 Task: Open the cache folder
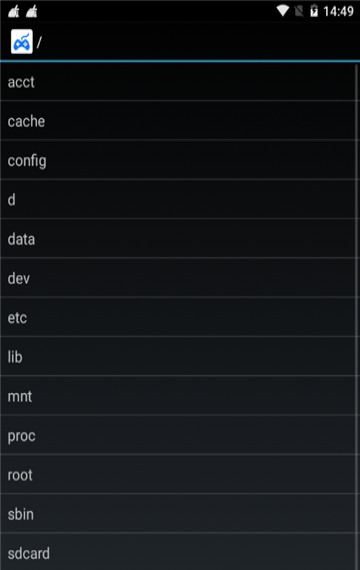click(178, 121)
